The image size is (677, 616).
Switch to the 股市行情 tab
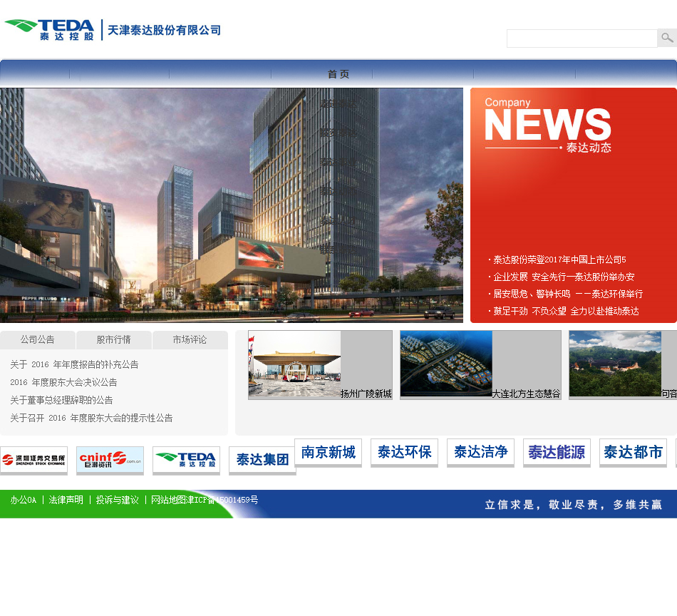113,340
